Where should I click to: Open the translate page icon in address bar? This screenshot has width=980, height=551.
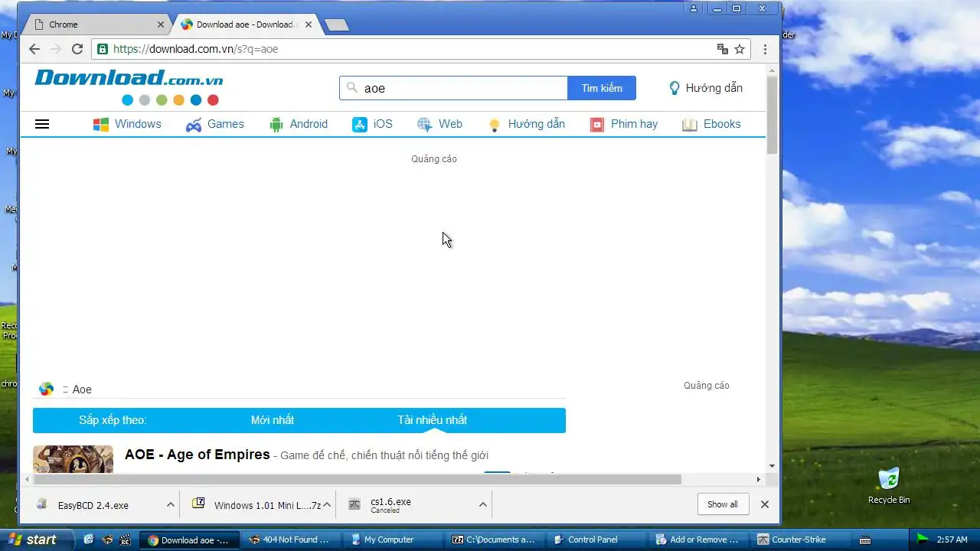(722, 49)
